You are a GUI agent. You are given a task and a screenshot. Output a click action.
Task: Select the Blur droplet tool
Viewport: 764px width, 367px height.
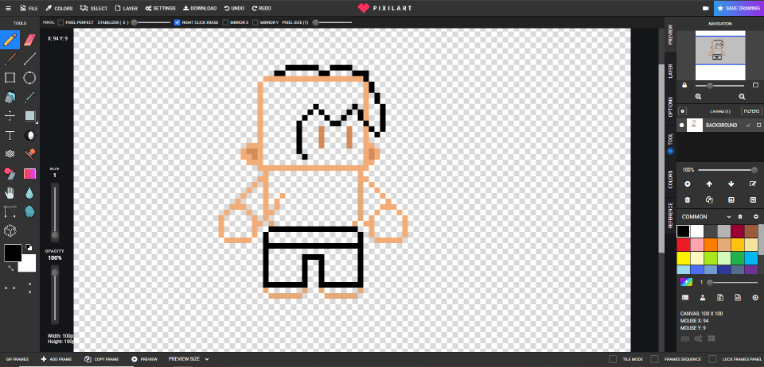(30, 193)
